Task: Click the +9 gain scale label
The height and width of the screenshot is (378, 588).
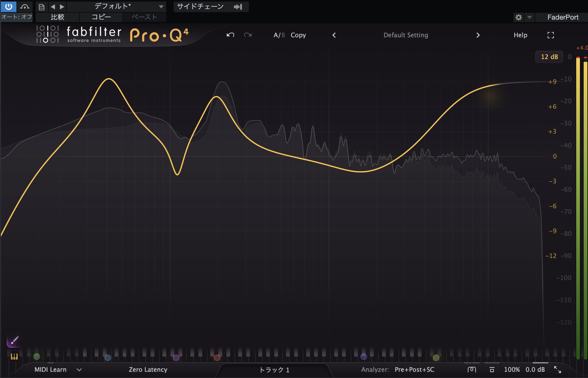Action: [552, 82]
